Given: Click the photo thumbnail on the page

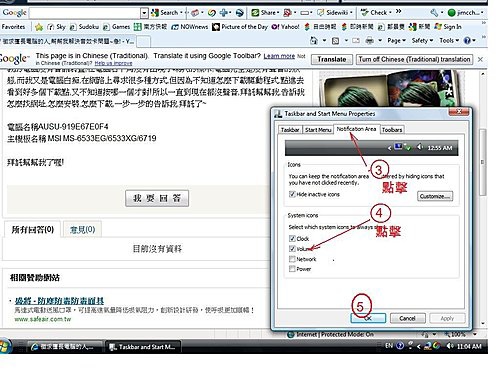Looking at the screenshot, I should coord(390,87).
